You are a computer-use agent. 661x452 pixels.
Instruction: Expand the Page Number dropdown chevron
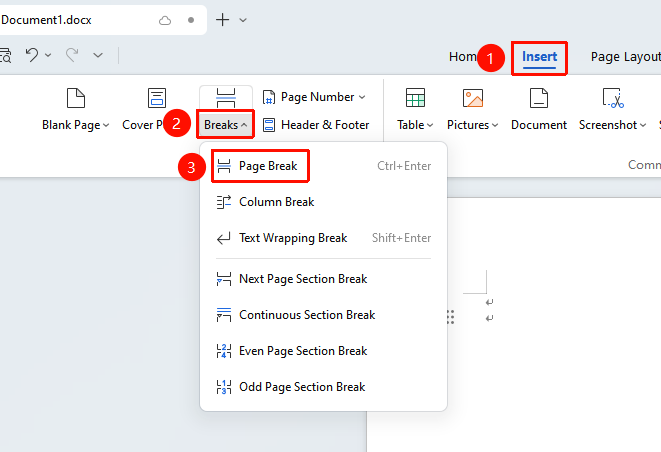(x=362, y=97)
